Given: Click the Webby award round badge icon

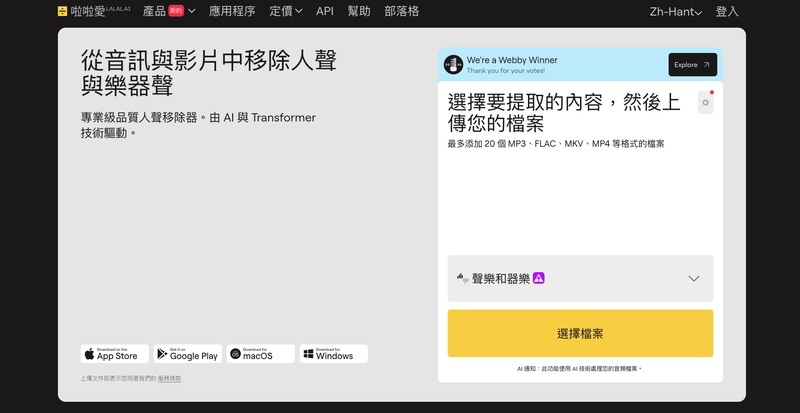Looking at the screenshot, I should tap(453, 64).
